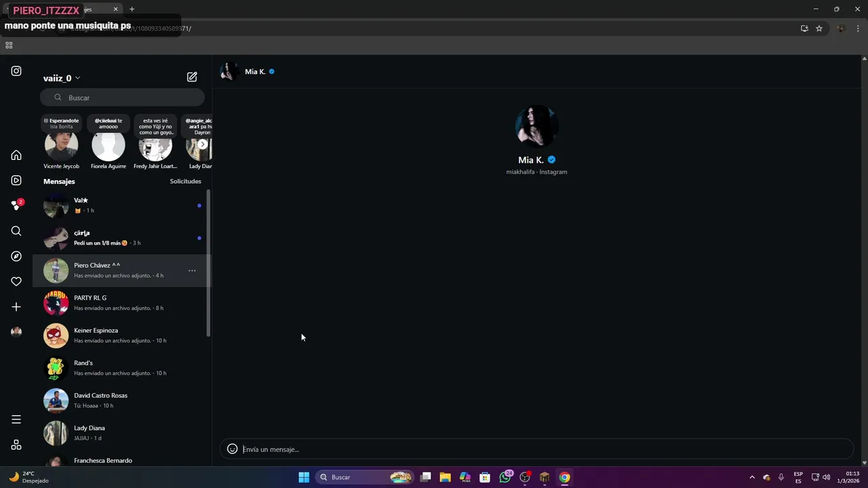Screen dimensions: 868x488
Task: Open Explore compass icon
Action: coord(16,256)
